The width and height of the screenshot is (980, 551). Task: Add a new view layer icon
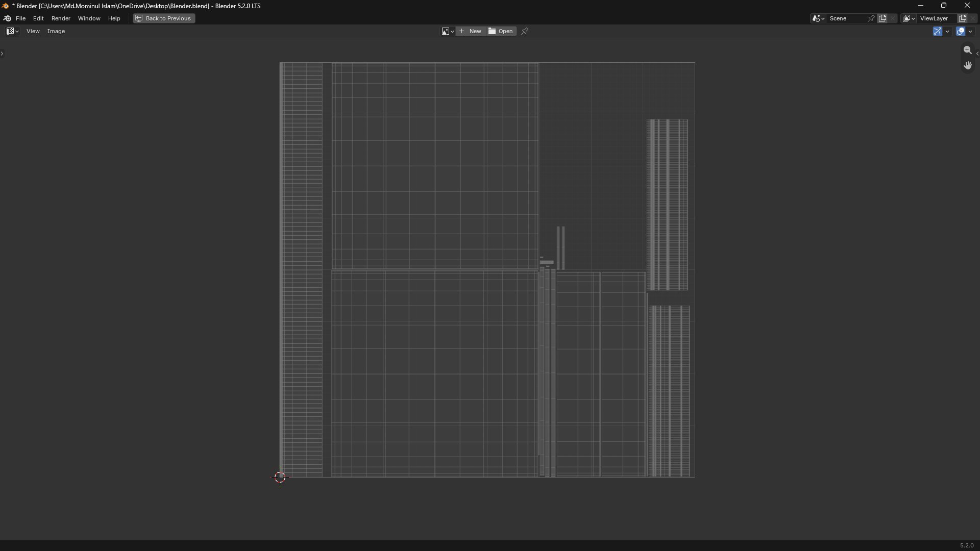[x=963, y=18]
